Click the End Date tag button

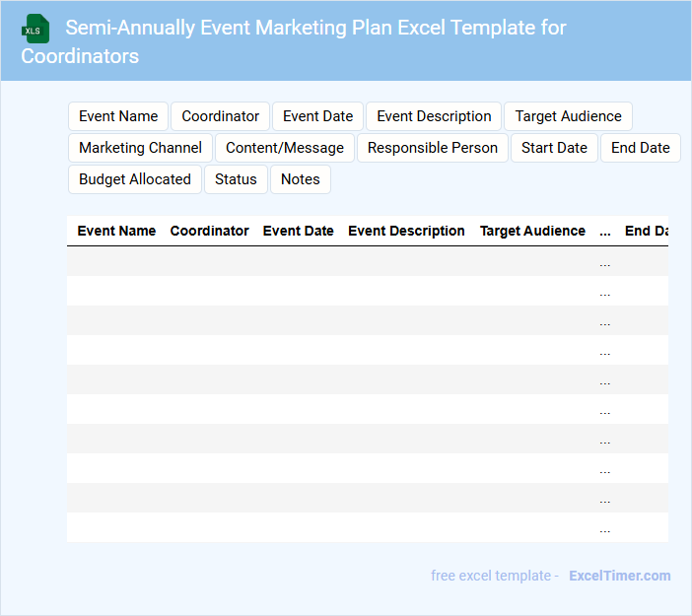click(x=640, y=148)
